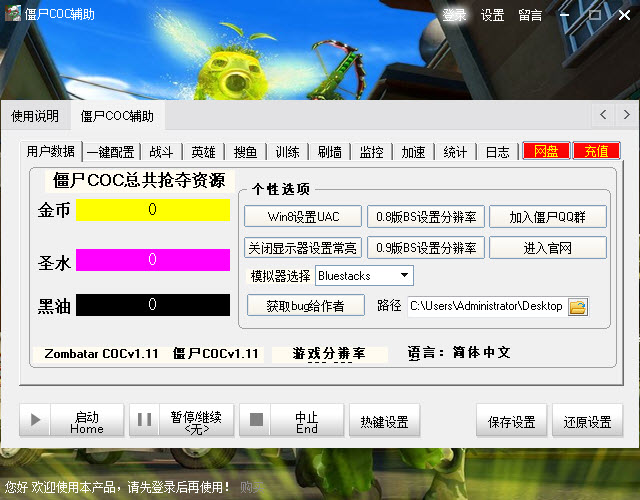Screen dimensions: 640x500
Task: Click the 僵尸COC总共抢夺资源 heading
Action: point(139,180)
